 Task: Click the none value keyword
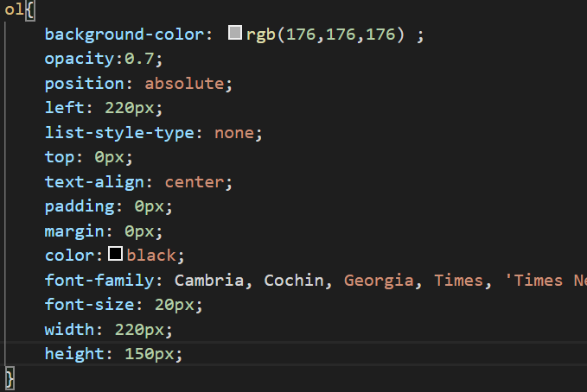point(234,133)
